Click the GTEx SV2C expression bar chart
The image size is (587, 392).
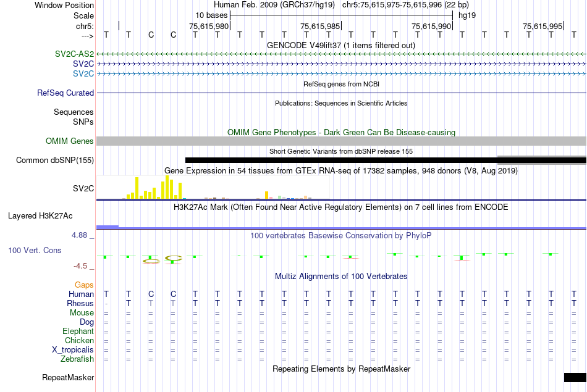[213, 188]
